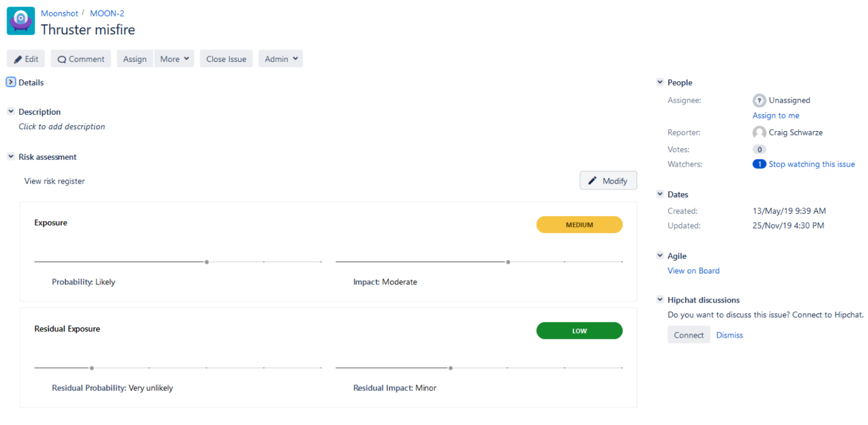Open the More dropdown menu
The width and height of the screenshot is (868, 425).
pos(174,59)
